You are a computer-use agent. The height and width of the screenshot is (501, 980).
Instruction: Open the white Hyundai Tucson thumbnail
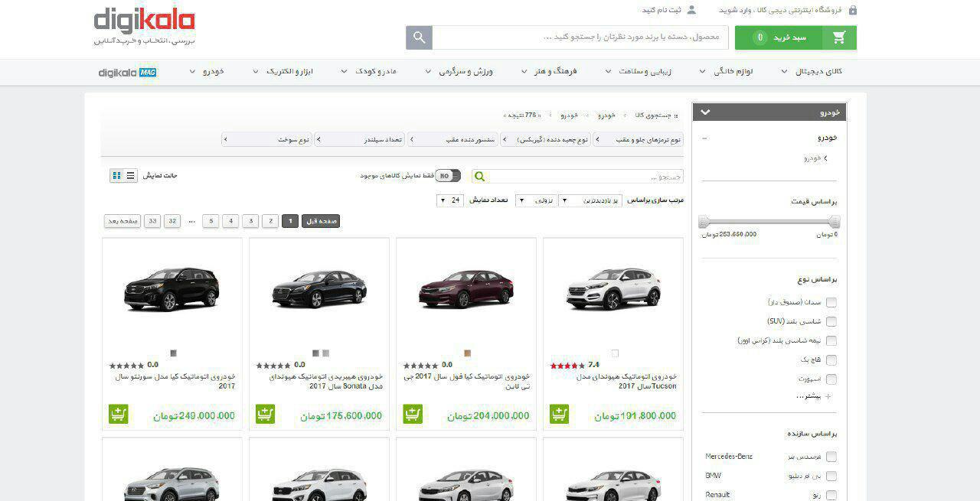click(613, 289)
